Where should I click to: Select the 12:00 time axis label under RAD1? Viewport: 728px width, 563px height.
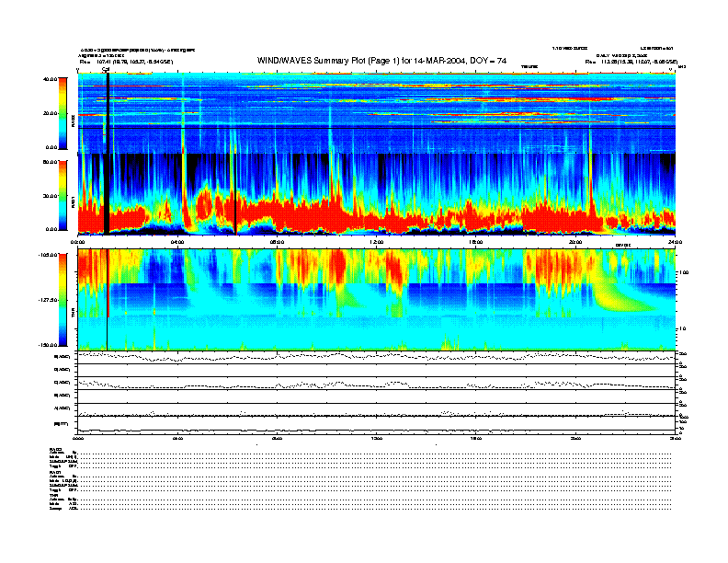point(377,242)
